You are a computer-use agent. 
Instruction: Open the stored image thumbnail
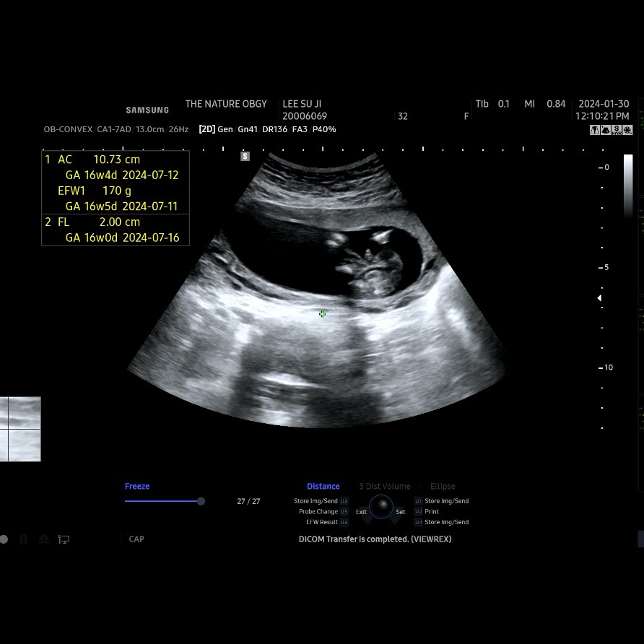point(20,429)
